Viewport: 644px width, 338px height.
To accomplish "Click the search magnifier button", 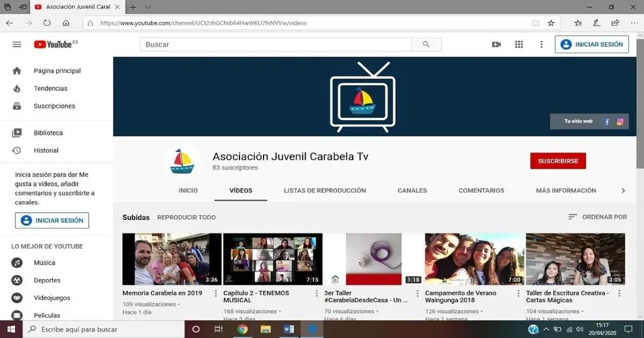I will [x=426, y=44].
